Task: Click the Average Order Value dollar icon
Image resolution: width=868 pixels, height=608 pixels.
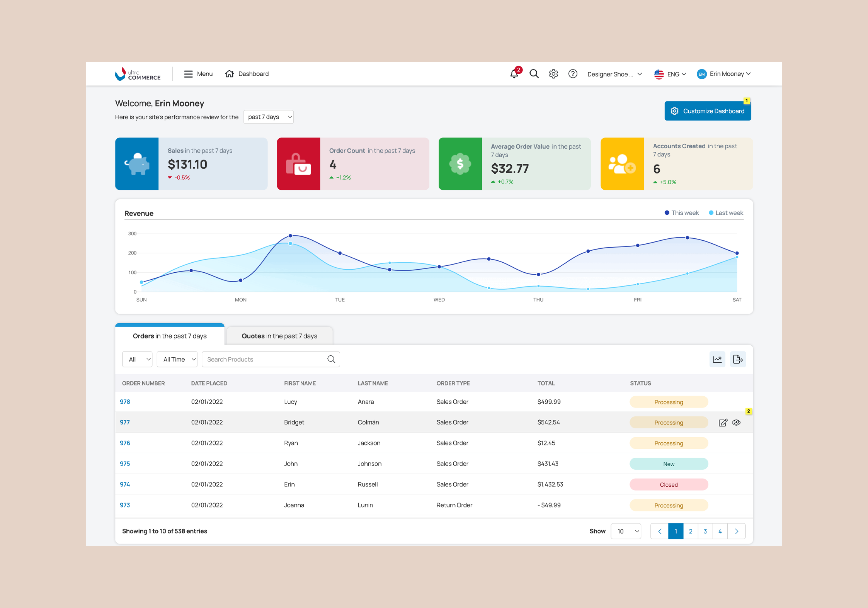Action: pyautogui.click(x=460, y=164)
